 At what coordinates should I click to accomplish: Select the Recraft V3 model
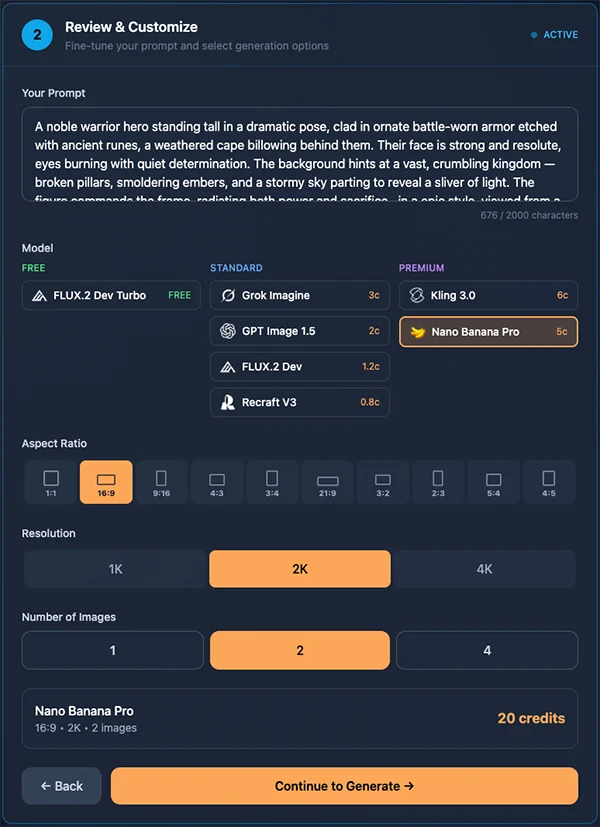(x=299, y=402)
